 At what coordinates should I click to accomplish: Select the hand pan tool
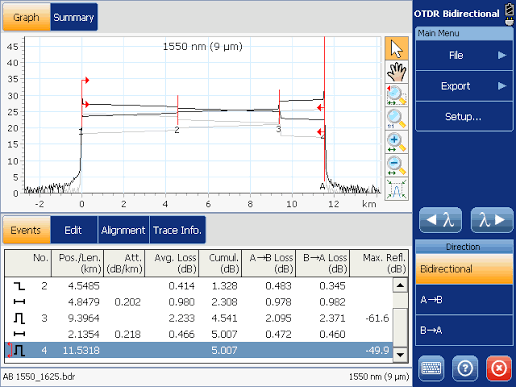(396, 72)
